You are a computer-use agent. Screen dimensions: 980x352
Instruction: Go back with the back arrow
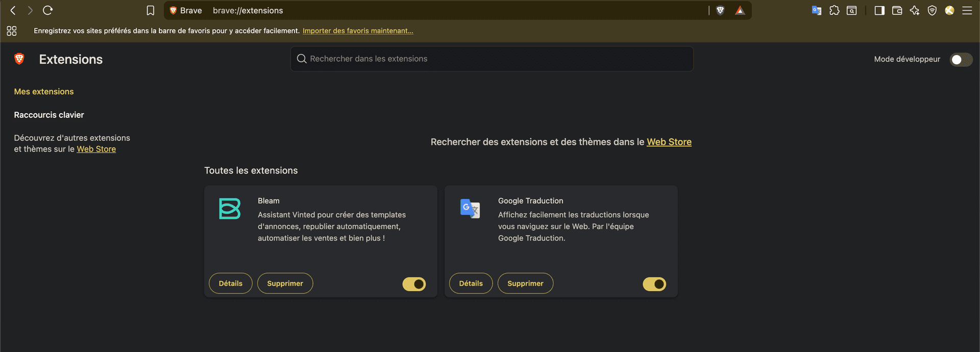tap(13, 10)
